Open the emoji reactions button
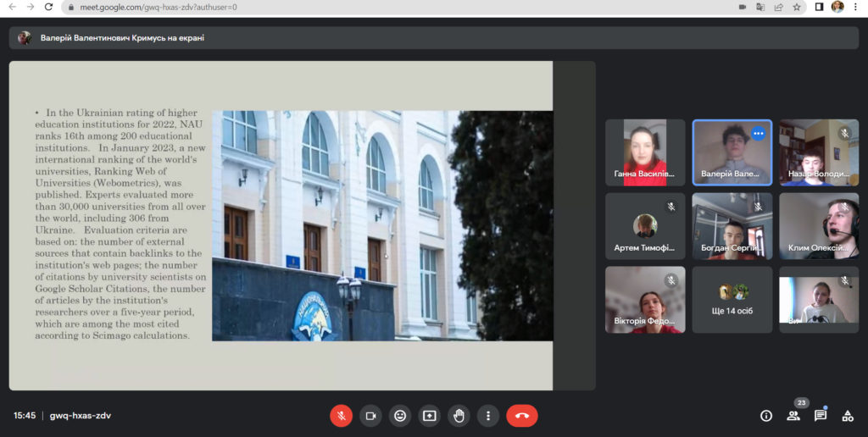 (400, 416)
